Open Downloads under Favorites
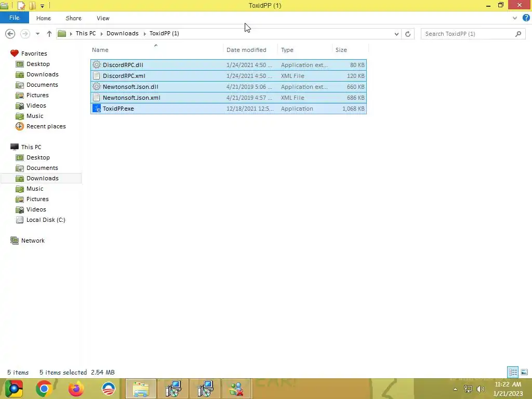 (43, 74)
